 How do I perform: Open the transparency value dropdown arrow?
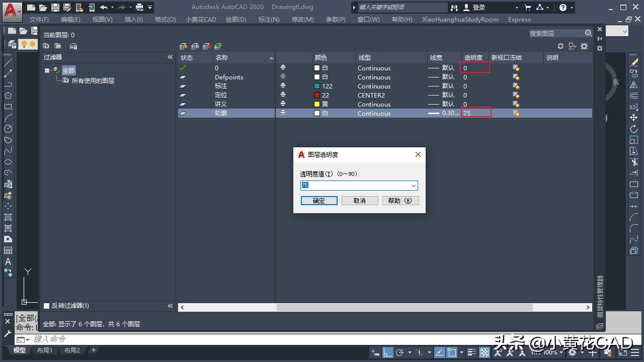[x=414, y=186]
